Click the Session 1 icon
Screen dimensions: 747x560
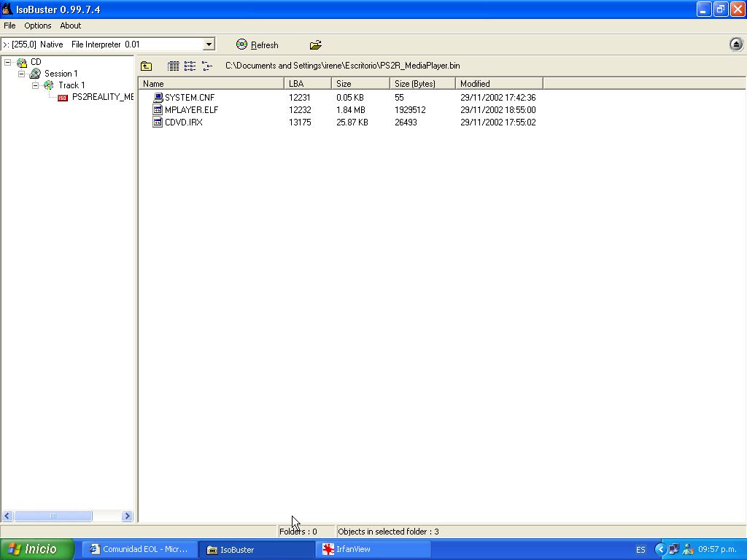[x=35, y=74]
